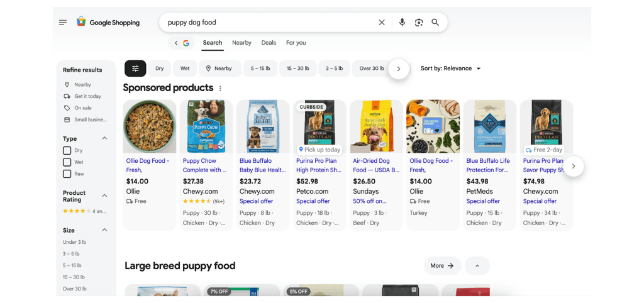Click the Google Shopping logo
Image resolution: width=644 pixels, height=303 pixels.
pyautogui.click(x=108, y=23)
